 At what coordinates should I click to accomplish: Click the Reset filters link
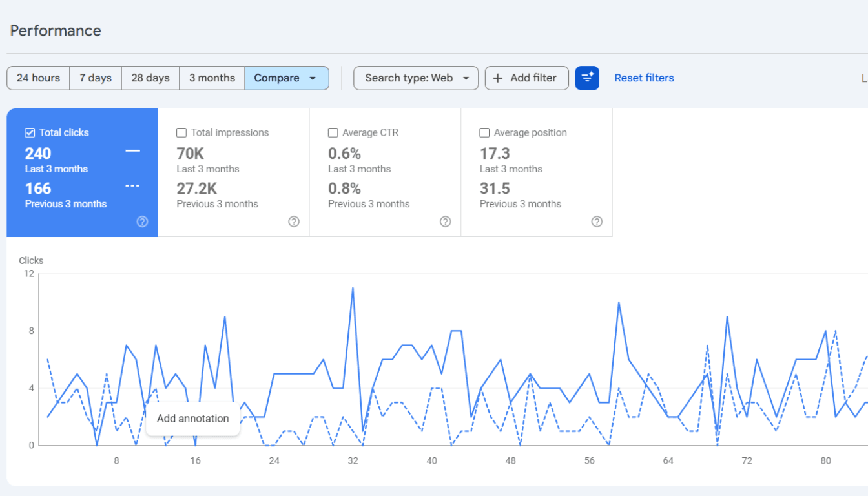[644, 78]
